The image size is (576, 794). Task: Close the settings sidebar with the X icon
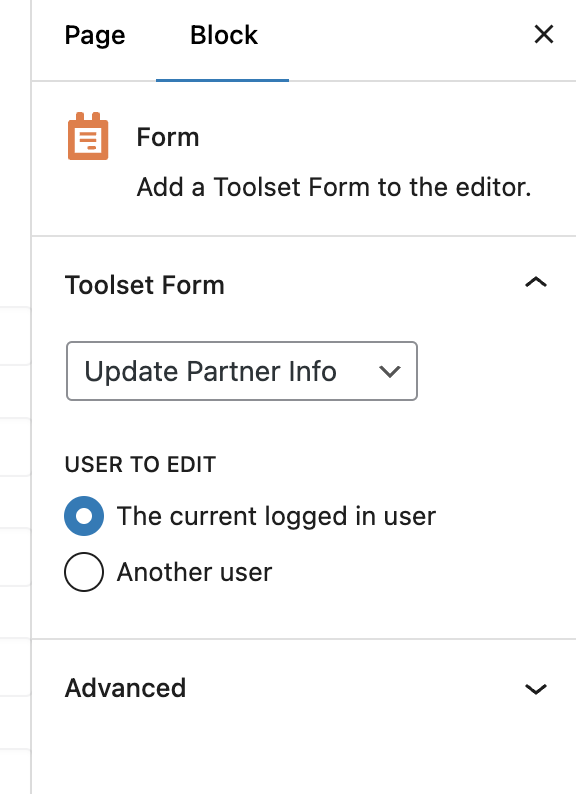click(x=544, y=34)
